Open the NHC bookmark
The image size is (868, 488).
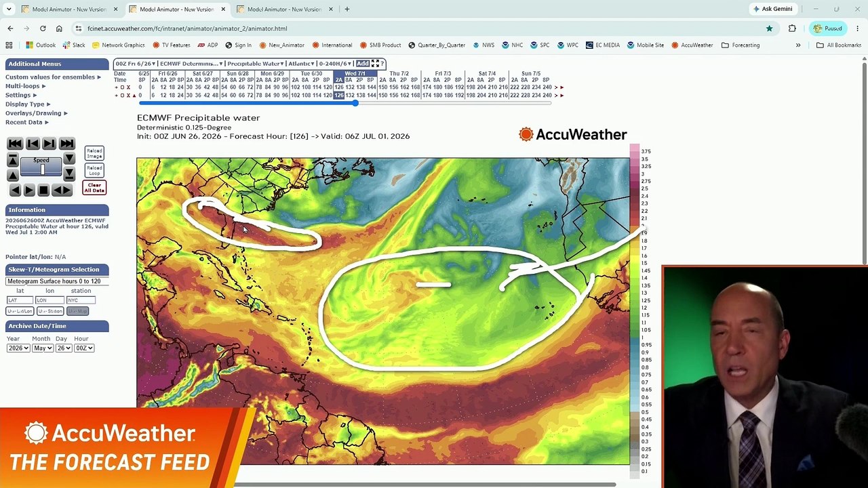(x=512, y=45)
